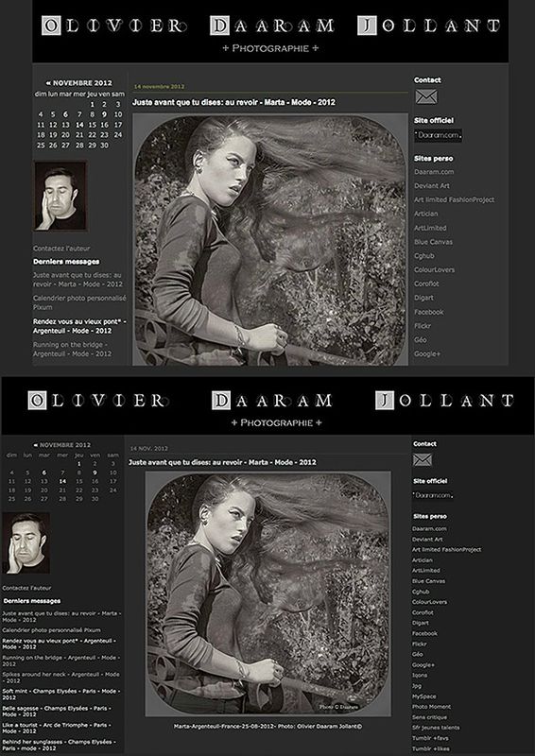
Task: Open the '14 NOV. 2012' date link
Action: tap(149, 448)
